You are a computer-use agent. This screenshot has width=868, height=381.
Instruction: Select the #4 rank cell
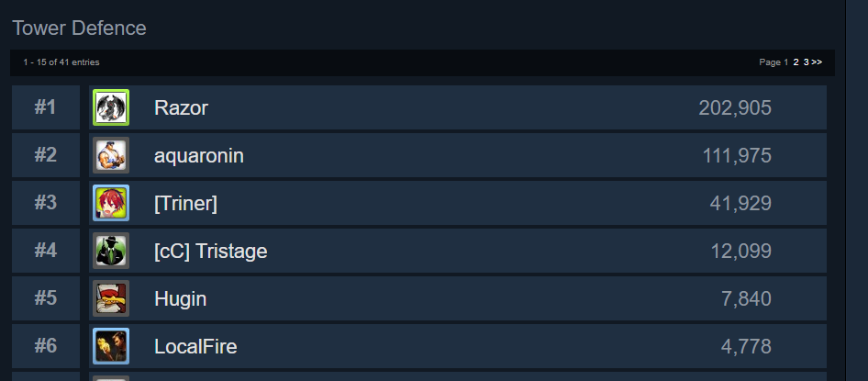pyautogui.click(x=46, y=251)
